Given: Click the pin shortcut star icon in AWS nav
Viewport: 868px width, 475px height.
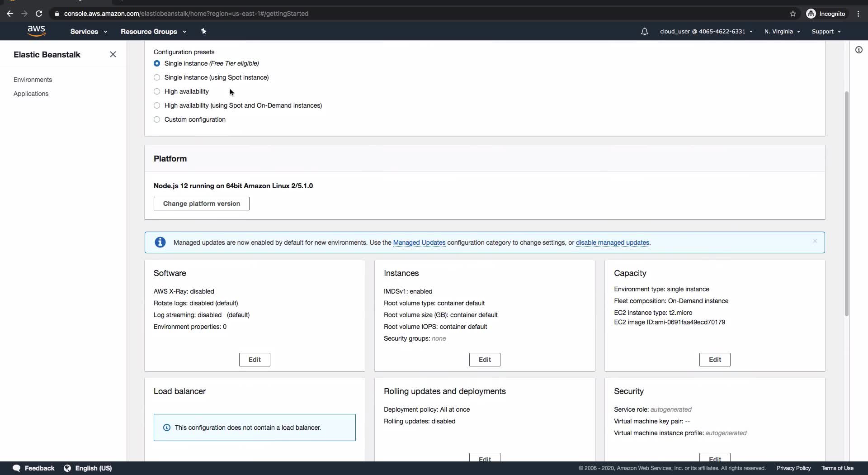Looking at the screenshot, I should [203, 31].
